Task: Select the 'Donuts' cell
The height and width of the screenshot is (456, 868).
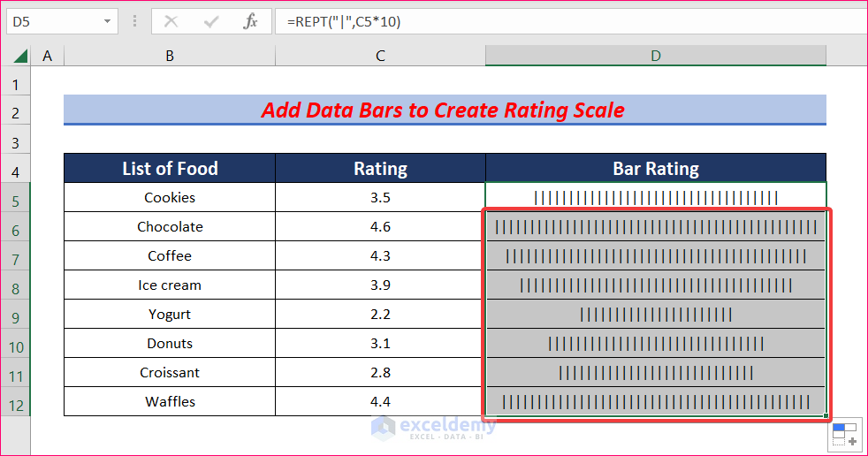Action: coord(170,343)
